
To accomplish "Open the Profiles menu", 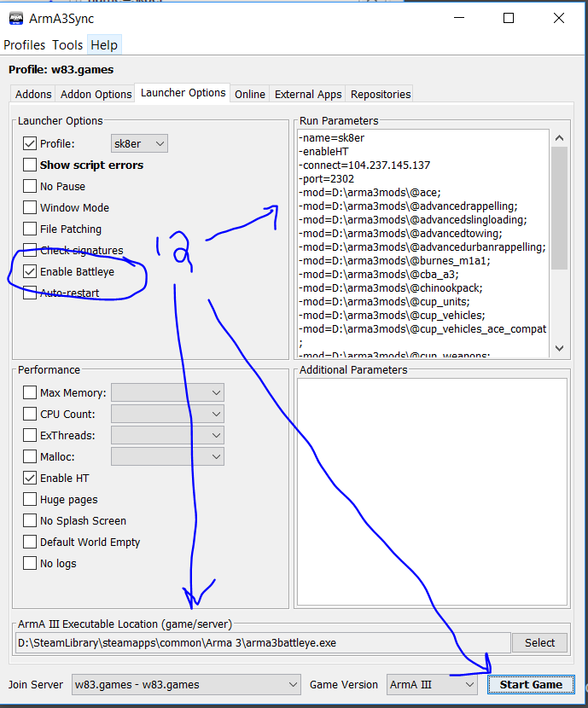I will tap(25, 45).
